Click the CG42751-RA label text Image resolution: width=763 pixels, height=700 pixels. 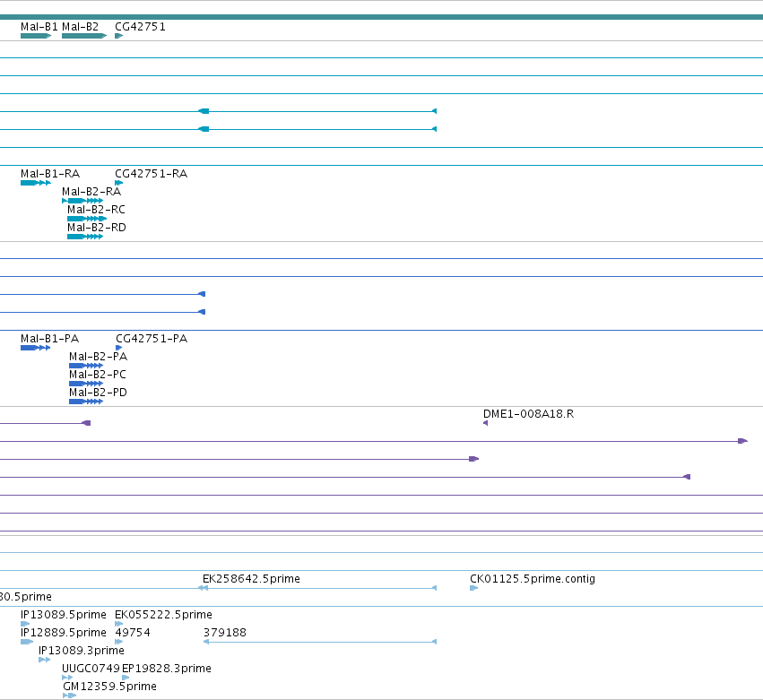151,174
